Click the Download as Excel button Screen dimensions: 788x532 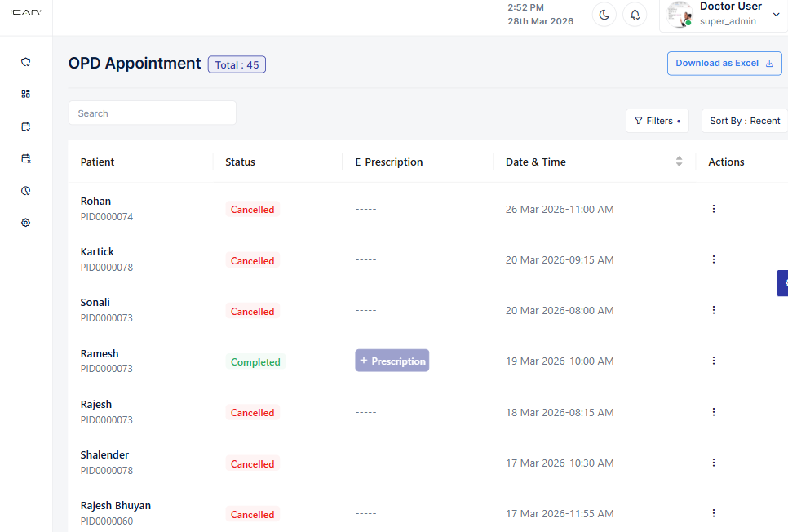tap(724, 64)
